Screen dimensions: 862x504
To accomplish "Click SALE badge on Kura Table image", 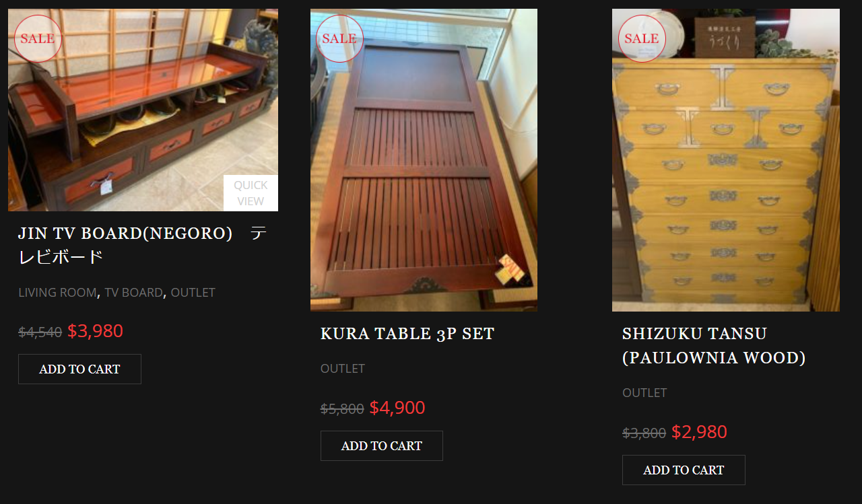I will [x=339, y=39].
